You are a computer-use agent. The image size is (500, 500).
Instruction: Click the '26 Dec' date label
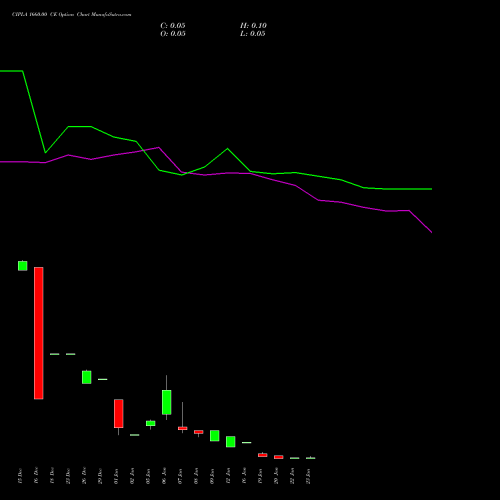click(x=84, y=476)
